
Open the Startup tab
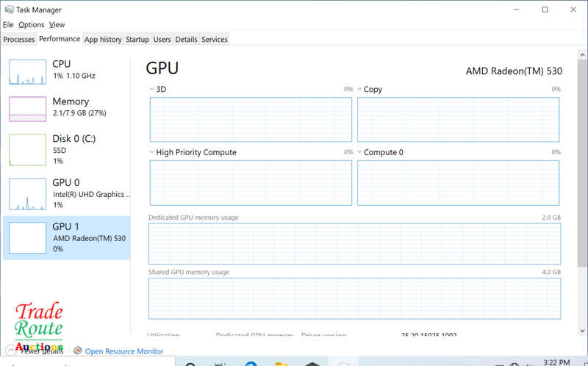click(x=137, y=40)
